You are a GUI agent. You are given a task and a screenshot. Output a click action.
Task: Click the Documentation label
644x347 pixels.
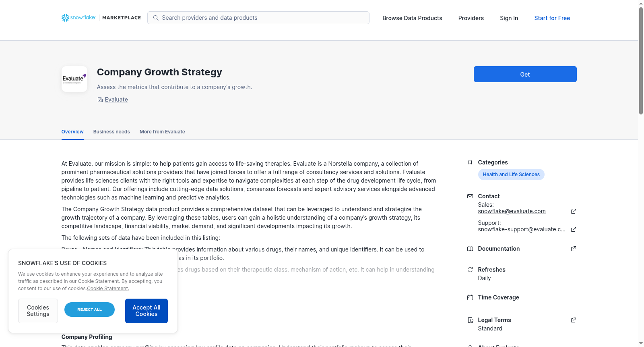coord(499,249)
